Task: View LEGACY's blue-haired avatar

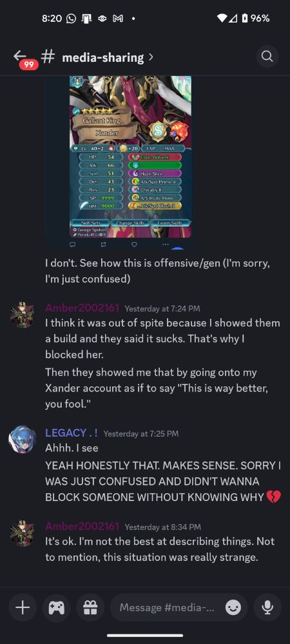Action: tap(21, 440)
